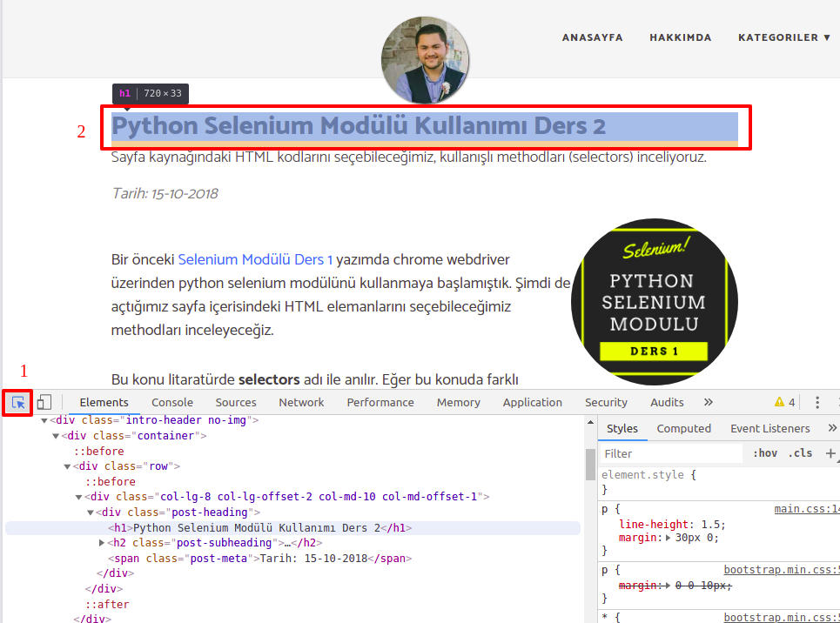
Task: Select the h1 Python Selenium node
Action: (x=292, y=527)
